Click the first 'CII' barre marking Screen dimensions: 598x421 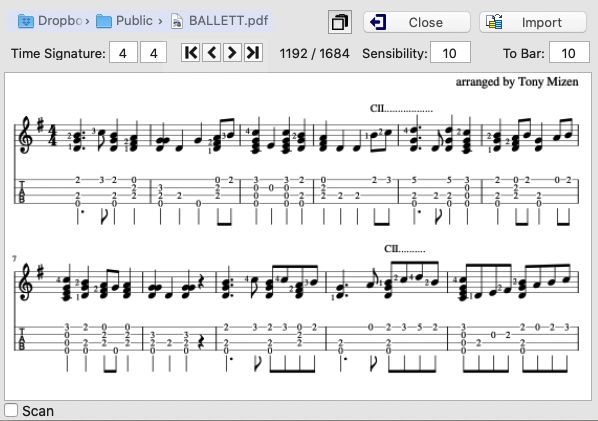(x=377, y=109)
